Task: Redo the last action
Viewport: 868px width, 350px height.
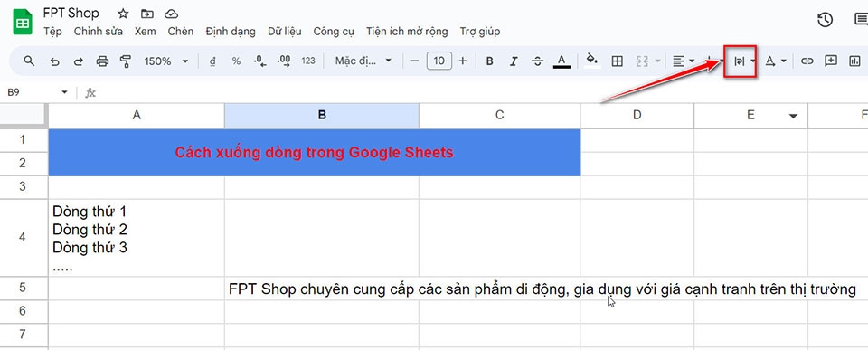Action: click(79, 61)
